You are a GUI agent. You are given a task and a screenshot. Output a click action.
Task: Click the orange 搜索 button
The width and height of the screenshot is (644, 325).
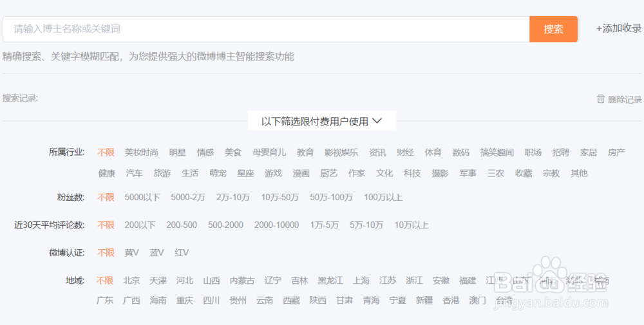[x=553, y=29]
